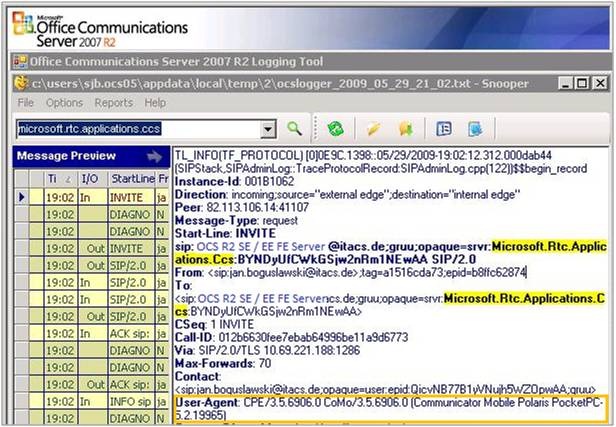The height and width of the screenshot is (427, 616).
Task: Select the In ACK sip: row
Action: 92,334
